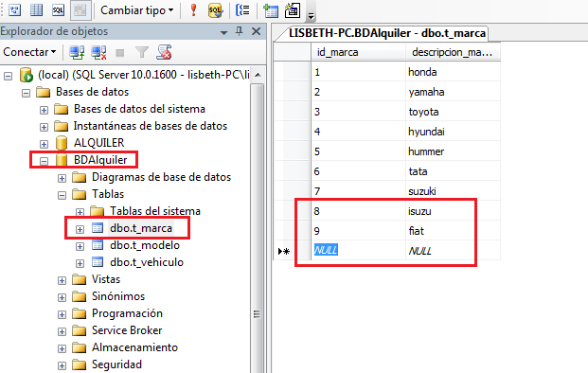Viewport: 588px width, 373px height.
Task: Collapse the Tablas folder
Action: click(62, 196)
